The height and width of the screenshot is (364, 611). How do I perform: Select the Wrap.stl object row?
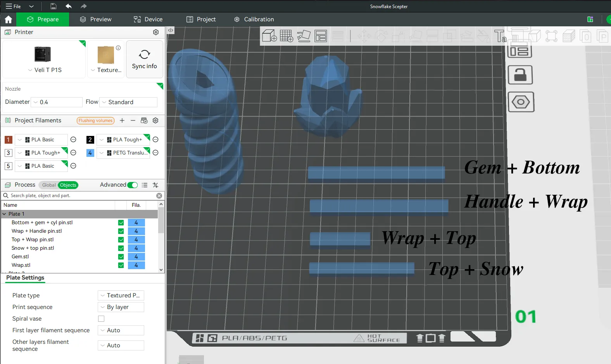79,265
